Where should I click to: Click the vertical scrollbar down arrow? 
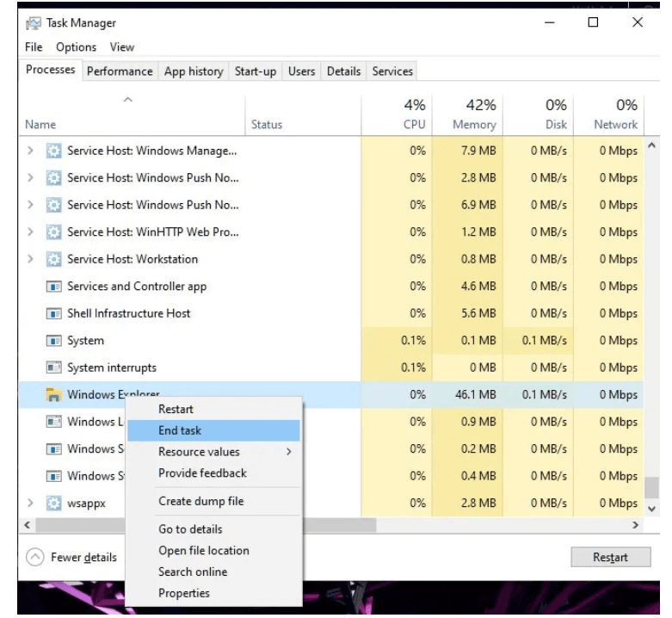coord(651,509)
